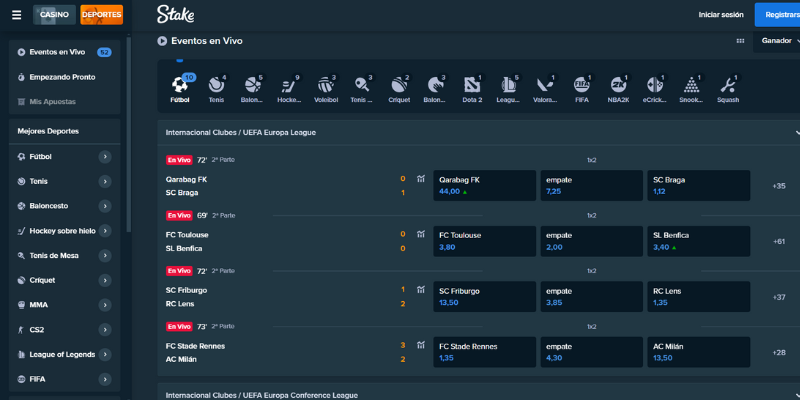Expand FIFA in the sidebar
800x400 pixels.
tap(105, 379)
